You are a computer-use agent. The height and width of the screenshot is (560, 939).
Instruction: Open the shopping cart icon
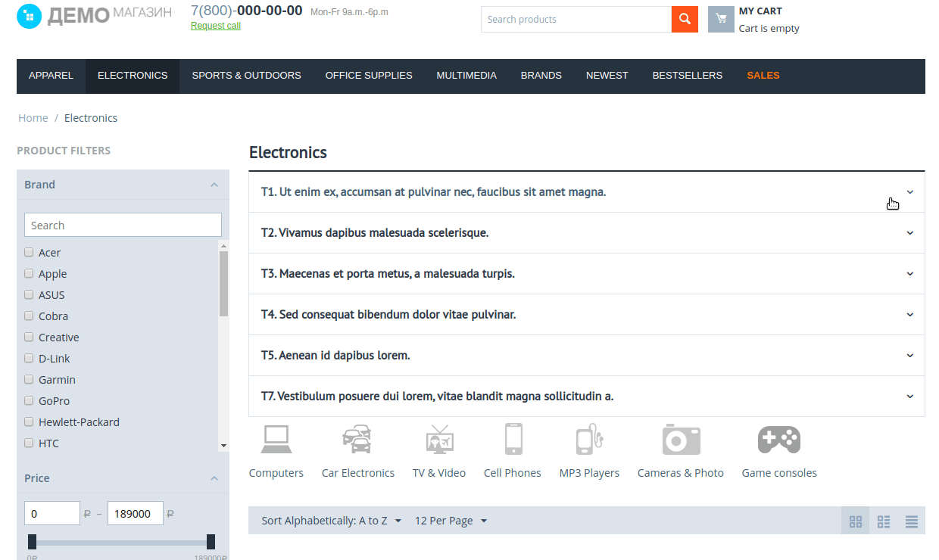click(720, 19)
